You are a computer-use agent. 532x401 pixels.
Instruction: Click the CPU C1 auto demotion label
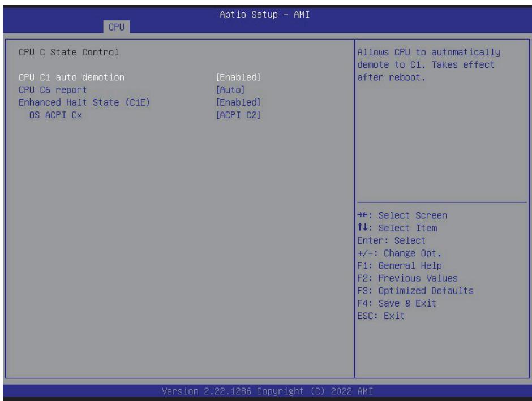point(71,77)
